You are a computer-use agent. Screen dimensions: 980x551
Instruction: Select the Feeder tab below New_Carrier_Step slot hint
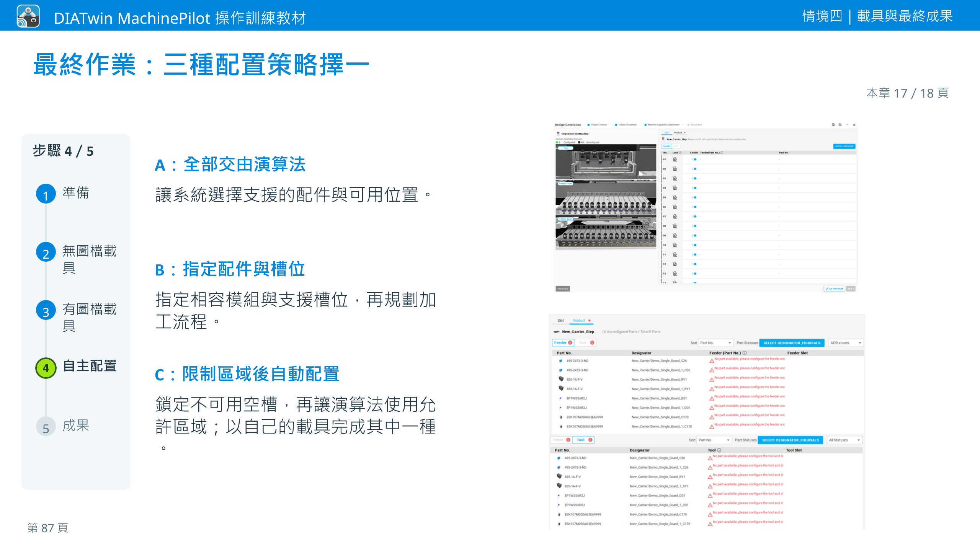(666, 146)
